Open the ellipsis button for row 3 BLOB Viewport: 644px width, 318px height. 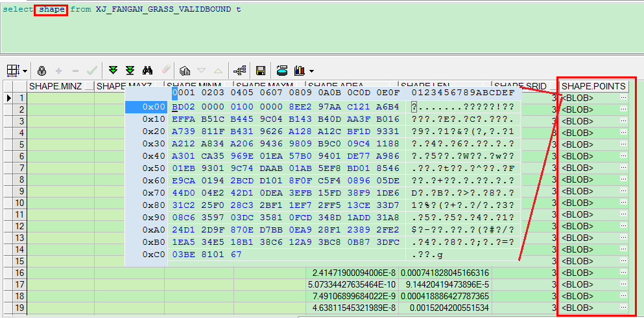(623, 121)
